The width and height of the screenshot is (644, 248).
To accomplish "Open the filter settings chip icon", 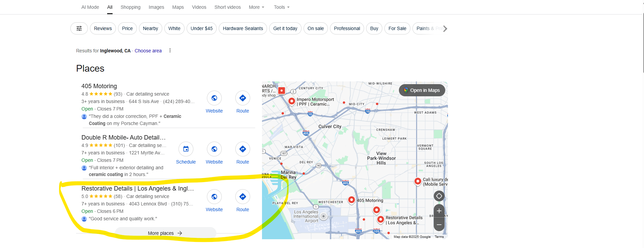I will pos(79,28).
